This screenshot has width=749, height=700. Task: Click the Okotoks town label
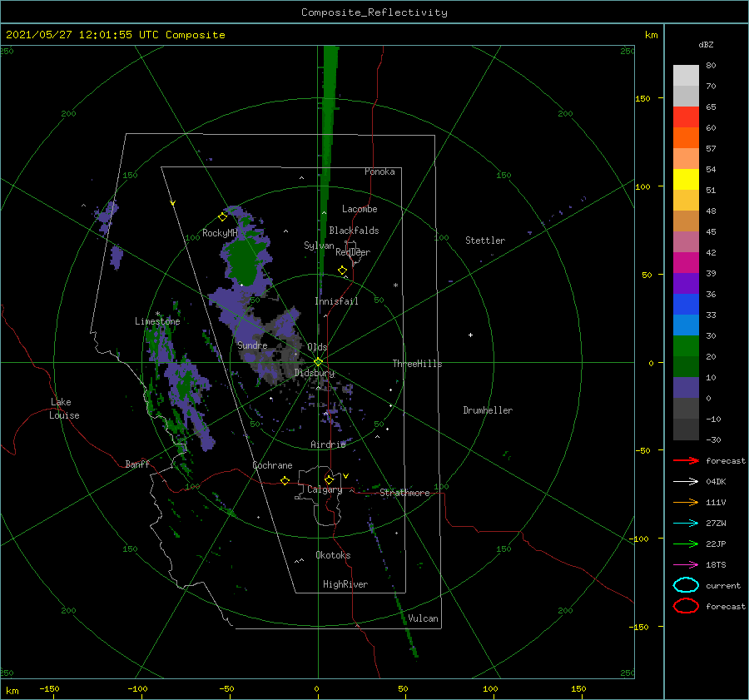pyautogui.click(x=333, y=554)
